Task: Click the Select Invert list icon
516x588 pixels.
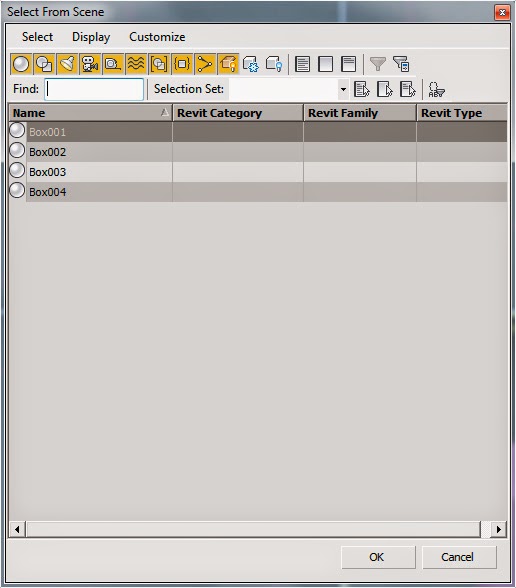Action: pos(348,64)
